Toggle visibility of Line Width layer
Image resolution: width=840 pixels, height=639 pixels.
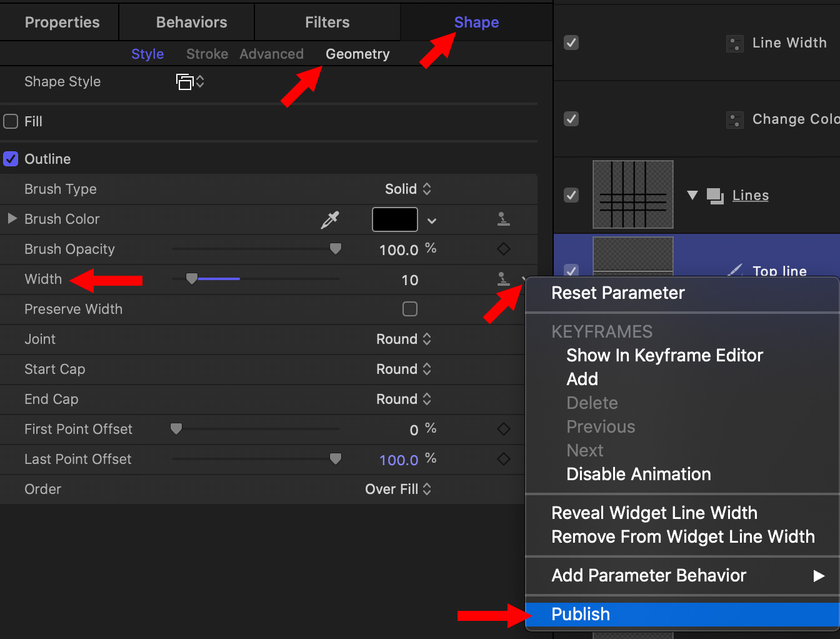click(571, 43)
